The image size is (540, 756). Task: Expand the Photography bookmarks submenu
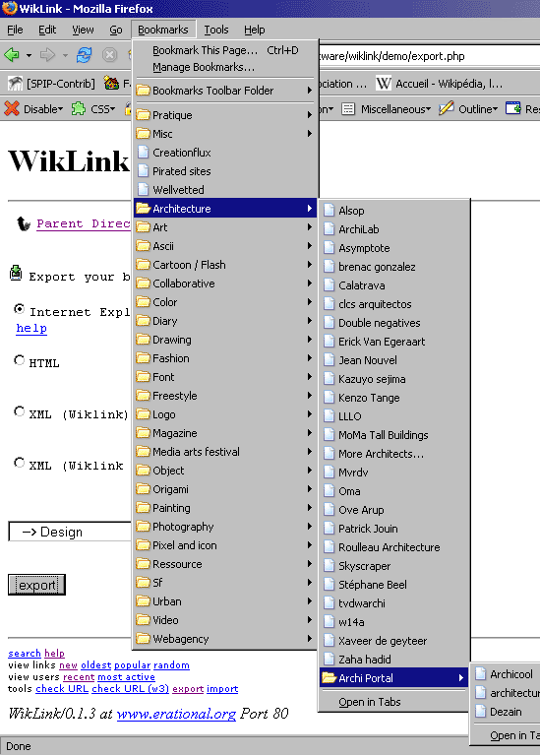pos(225,527)
